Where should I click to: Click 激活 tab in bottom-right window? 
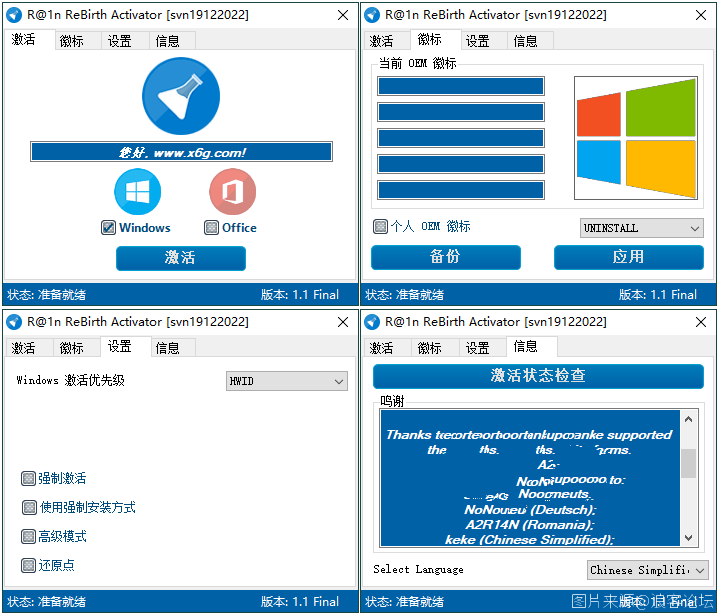pos(387,348)
